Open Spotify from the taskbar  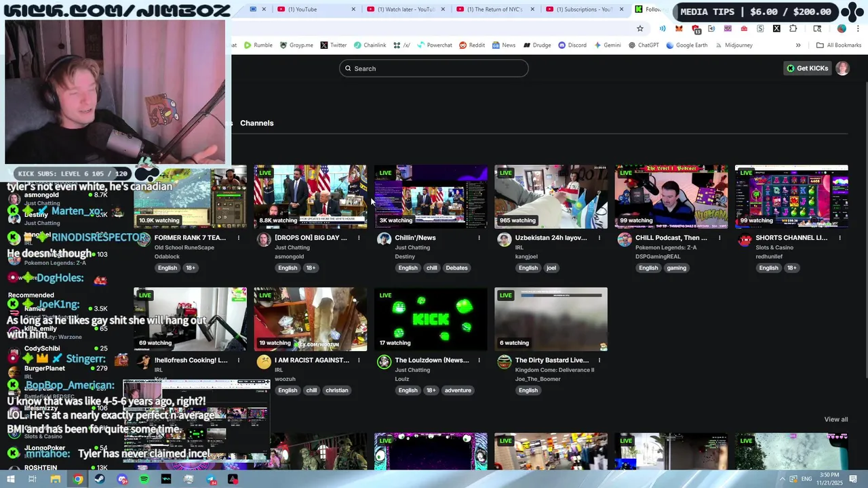tap(144, 479)
